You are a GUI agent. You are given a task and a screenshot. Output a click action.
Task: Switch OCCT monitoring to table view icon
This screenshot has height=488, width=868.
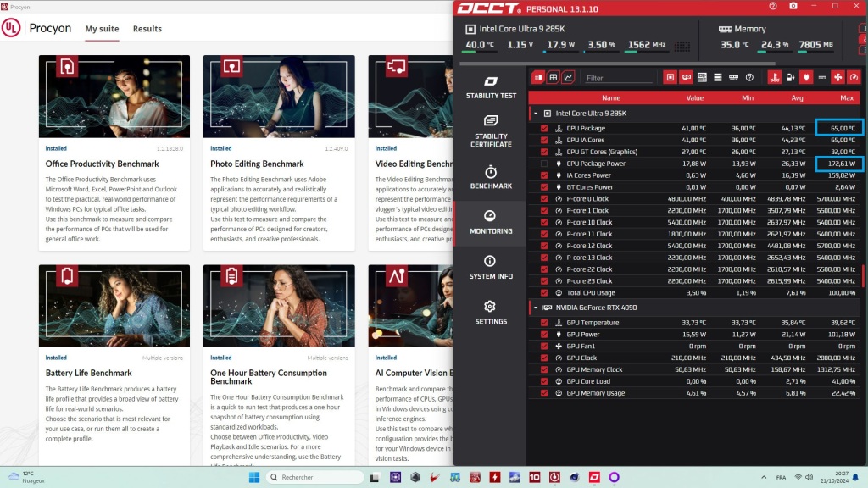(x=553, y=77)
